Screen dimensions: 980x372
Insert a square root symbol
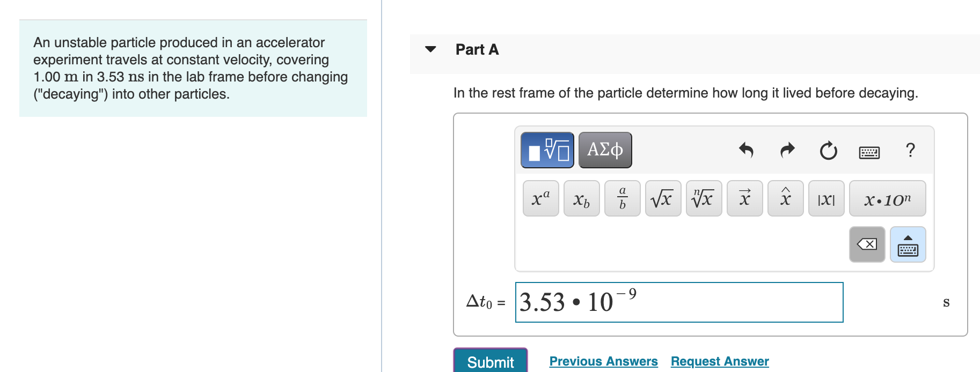662,198
